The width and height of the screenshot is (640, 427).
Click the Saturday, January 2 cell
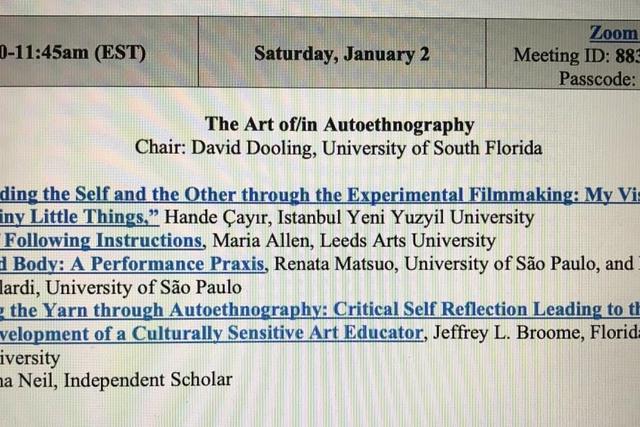(x=342, y=53)
